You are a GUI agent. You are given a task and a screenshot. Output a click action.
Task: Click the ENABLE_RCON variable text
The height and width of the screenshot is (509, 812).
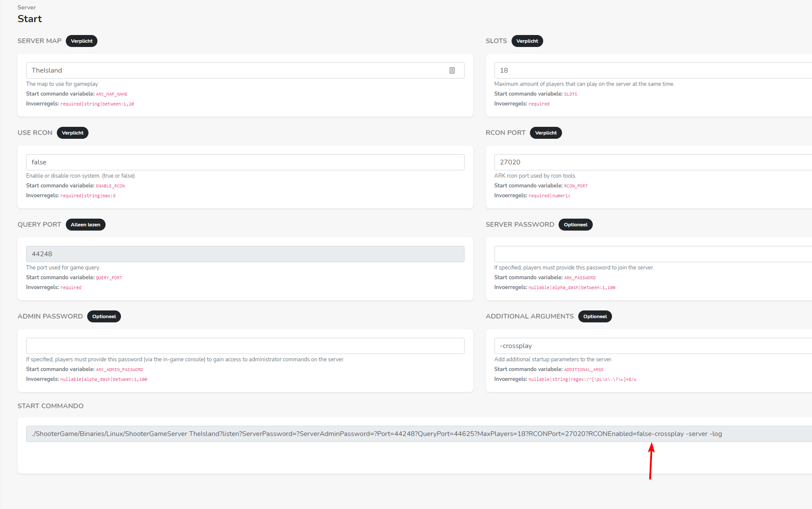pyautogui.click(x=110, y=186)
